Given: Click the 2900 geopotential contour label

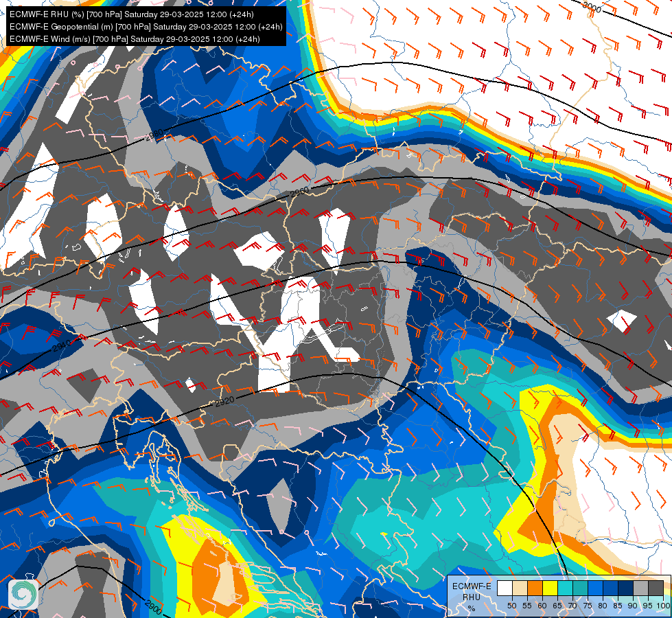Looking at the screenshot, I should click(x=154, y=606).
